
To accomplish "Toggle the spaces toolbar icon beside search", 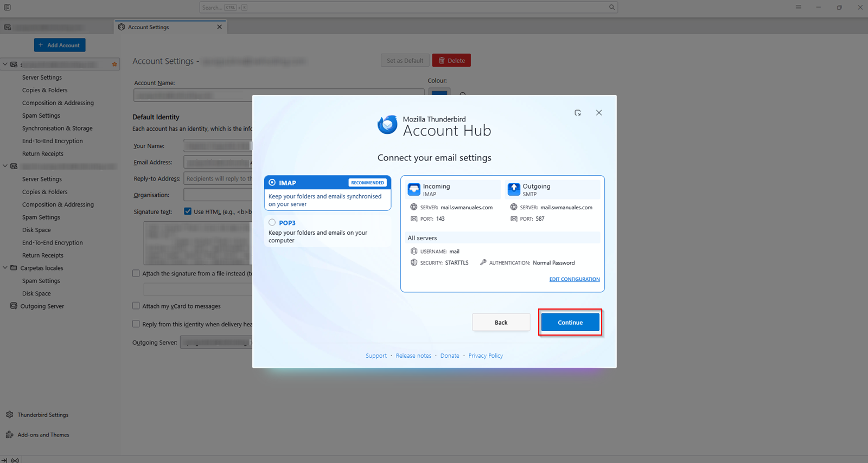I will click(7, 8).
